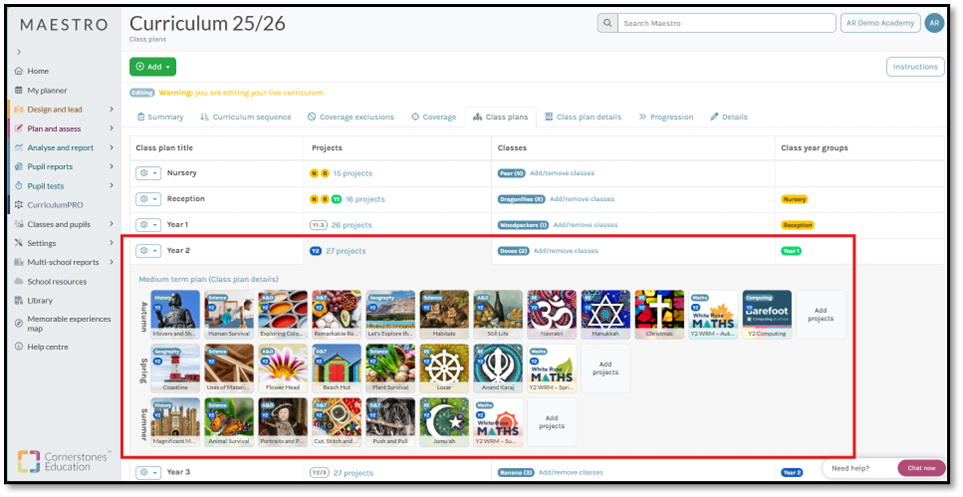The image size is (963, 497).
Task: Open the green Add dropdown
Action: pos(152,66)
